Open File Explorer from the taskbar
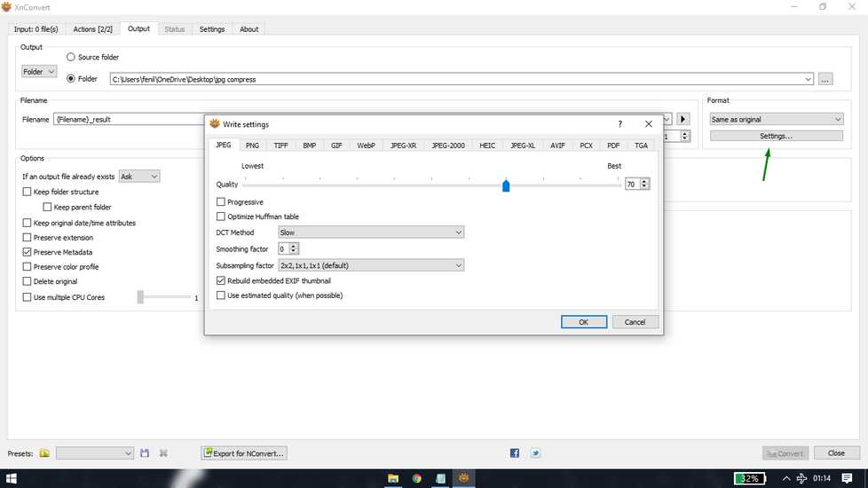Screen dimensions: 868x488 [393, 478]
